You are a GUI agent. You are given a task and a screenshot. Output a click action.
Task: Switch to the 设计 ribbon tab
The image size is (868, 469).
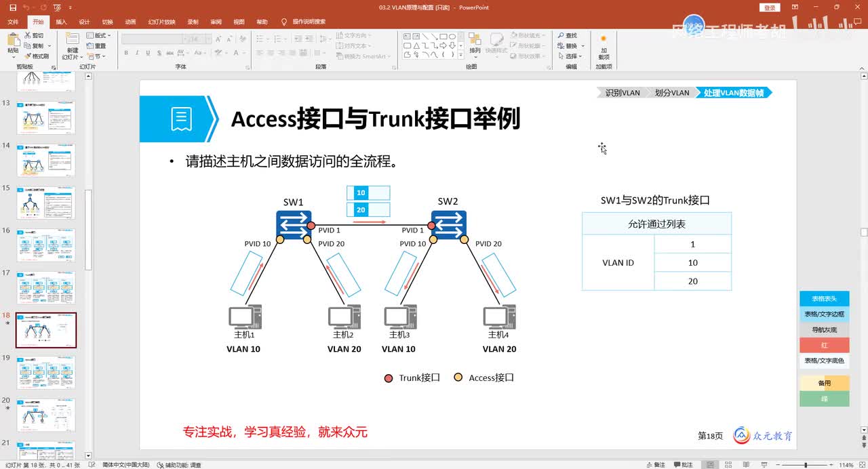click(84, 22)
